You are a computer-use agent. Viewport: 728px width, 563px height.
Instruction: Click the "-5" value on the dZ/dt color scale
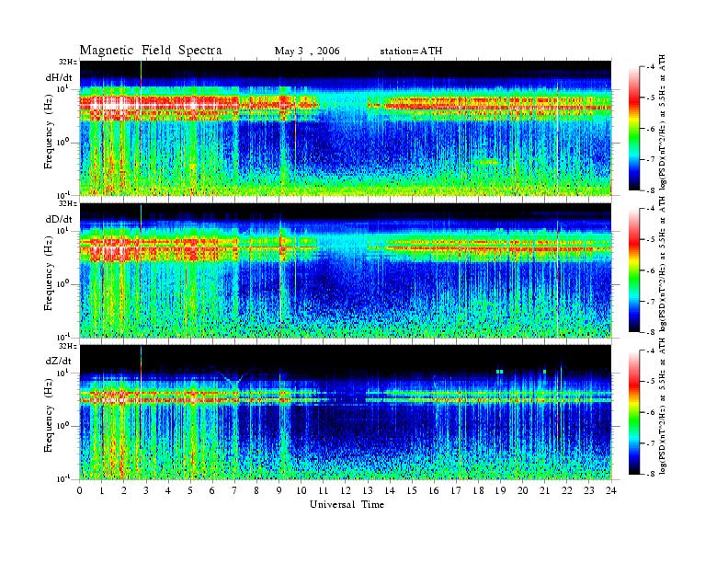point(651,382)
